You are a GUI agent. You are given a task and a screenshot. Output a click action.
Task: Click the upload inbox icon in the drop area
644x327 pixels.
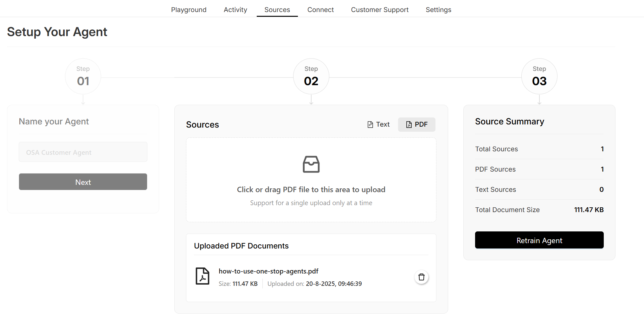[311, 164]
